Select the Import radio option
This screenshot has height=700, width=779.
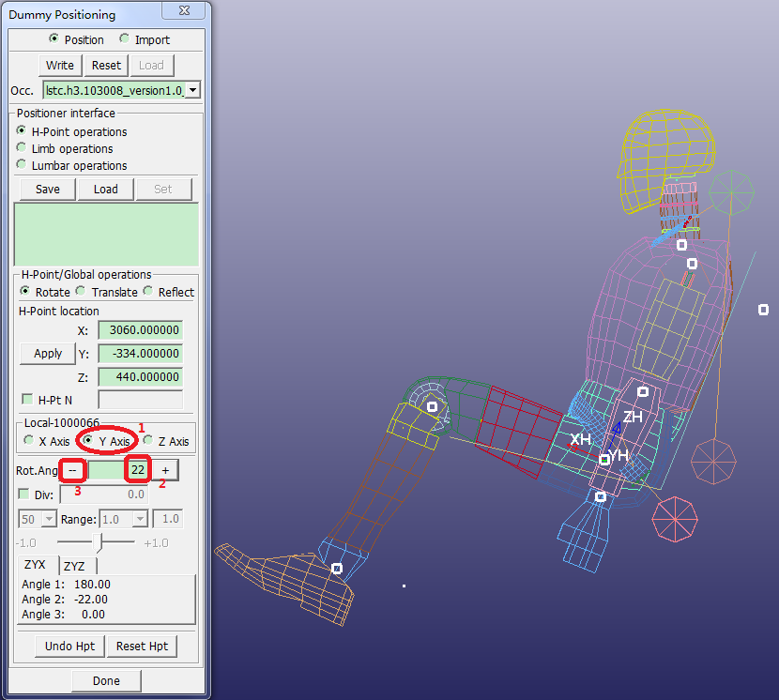(125, 39)
